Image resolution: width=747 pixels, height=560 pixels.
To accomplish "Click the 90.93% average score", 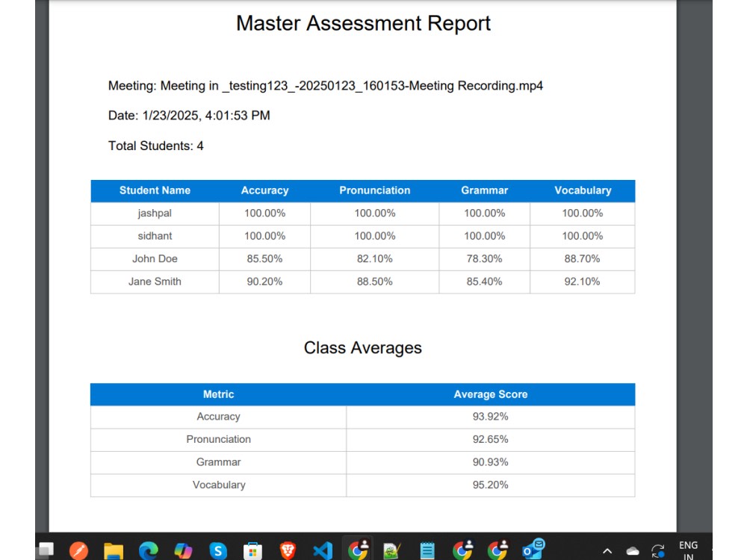I will pyautogui.click(x=490, y=462).
